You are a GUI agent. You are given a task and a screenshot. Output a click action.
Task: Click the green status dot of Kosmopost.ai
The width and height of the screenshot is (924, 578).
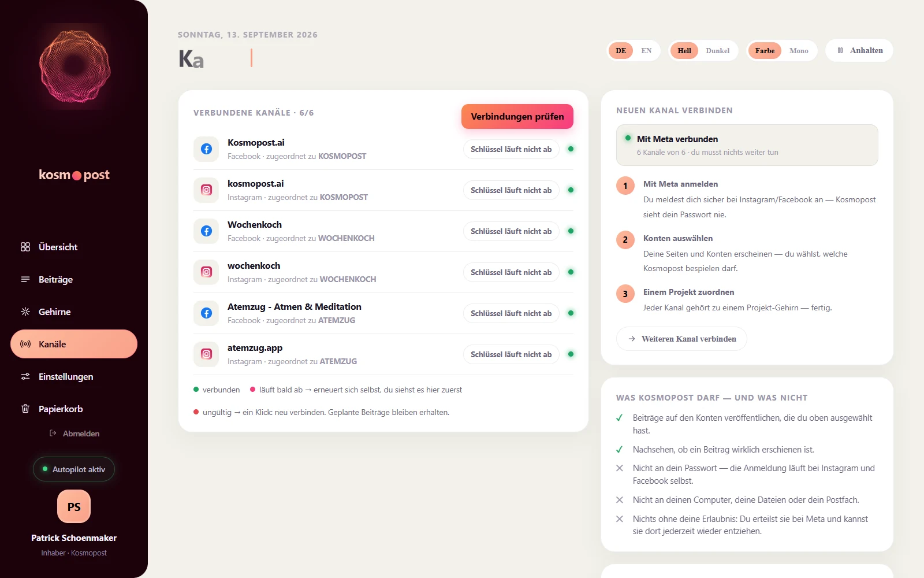coord(571,149)
